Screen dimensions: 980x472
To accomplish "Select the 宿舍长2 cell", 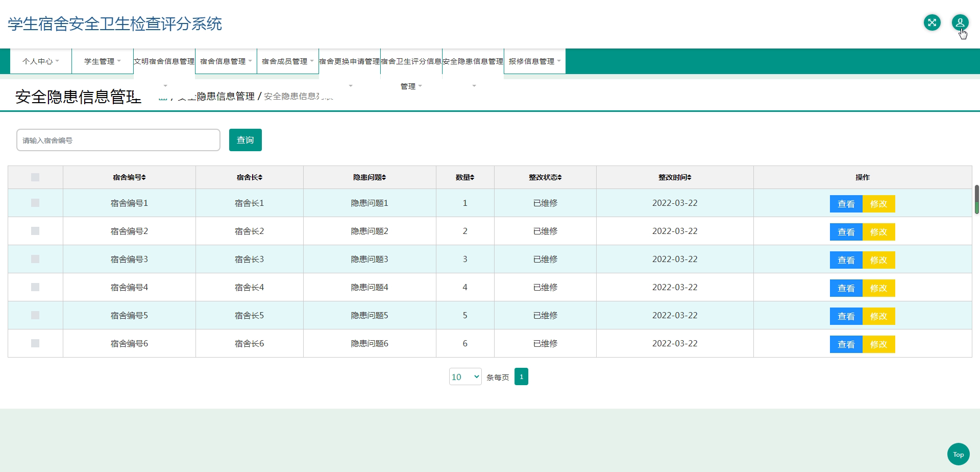I will 249,231.
